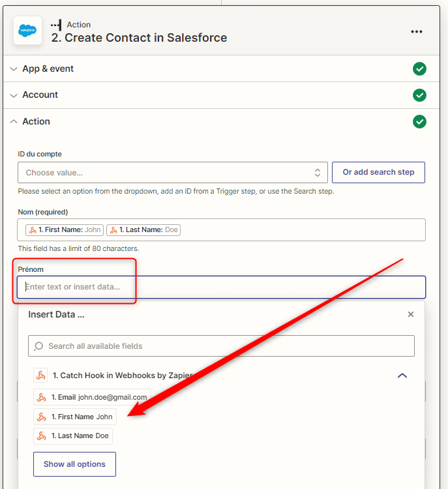The image size is (448, 489).
Task: Close the Insert Data panel
Action: (x=411, y=314)
